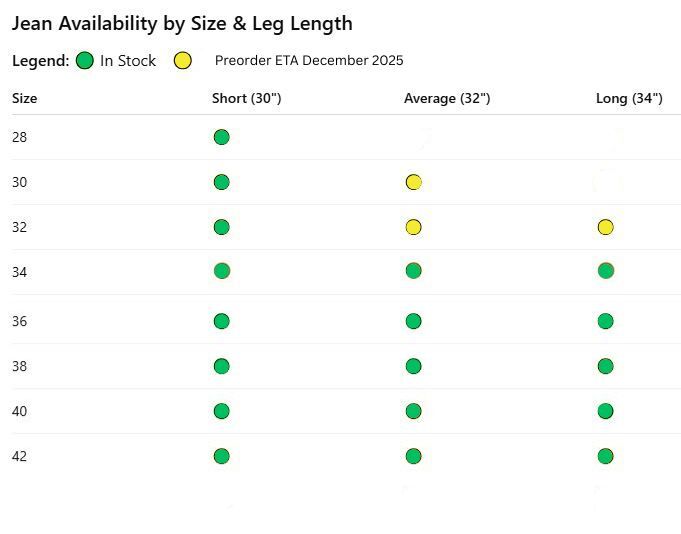Click the Preorder ETA December 2025 text
The image size is (681, 534).
click(309, 61)
